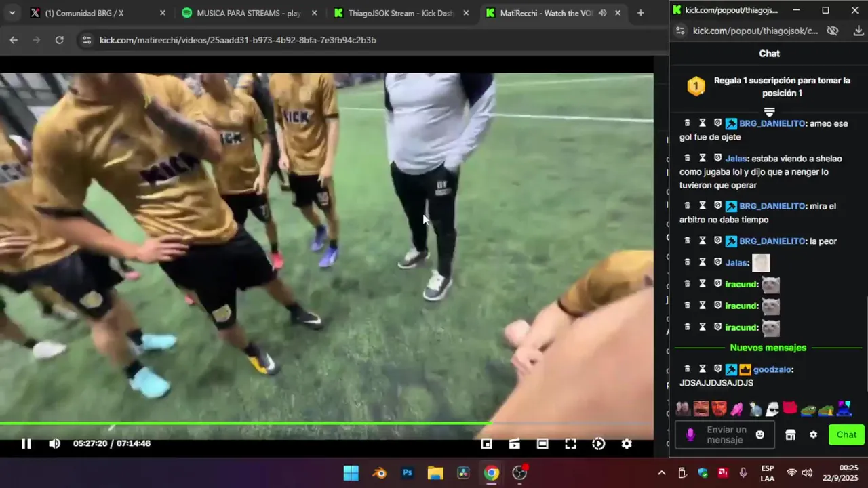Select the first quick emote in row

point(683,409)
